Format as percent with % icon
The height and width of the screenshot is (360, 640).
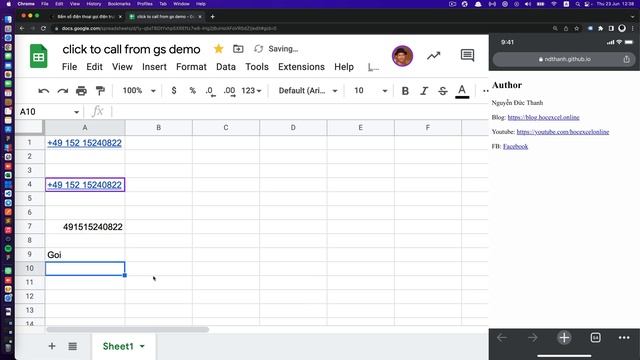[193, 90]
